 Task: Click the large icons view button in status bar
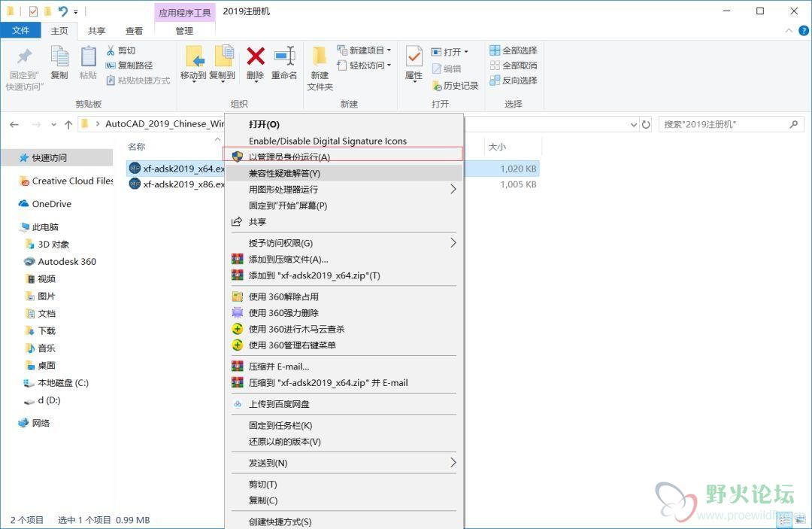(x=801, y=520)
